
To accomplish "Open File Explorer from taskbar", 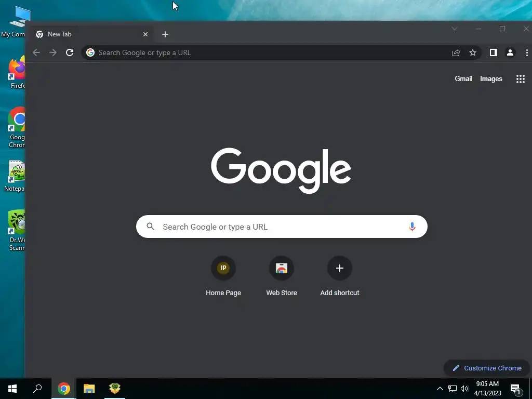I will (89, 389).
